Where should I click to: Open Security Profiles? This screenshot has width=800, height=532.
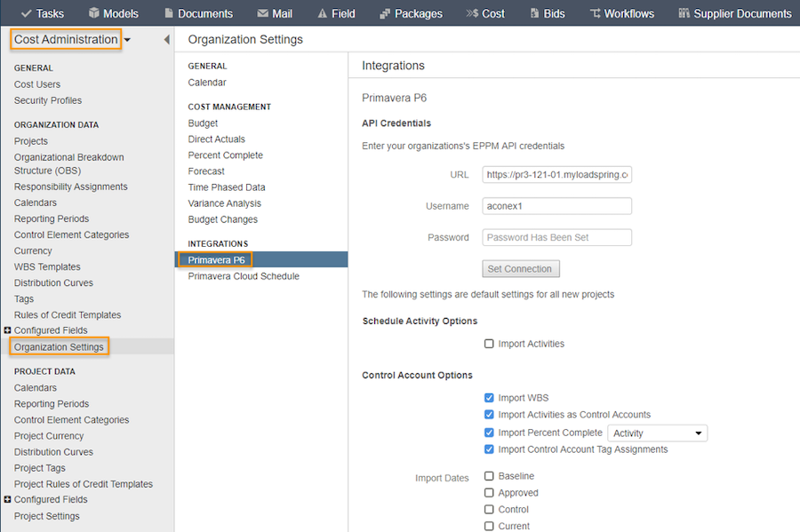[48, 100]
